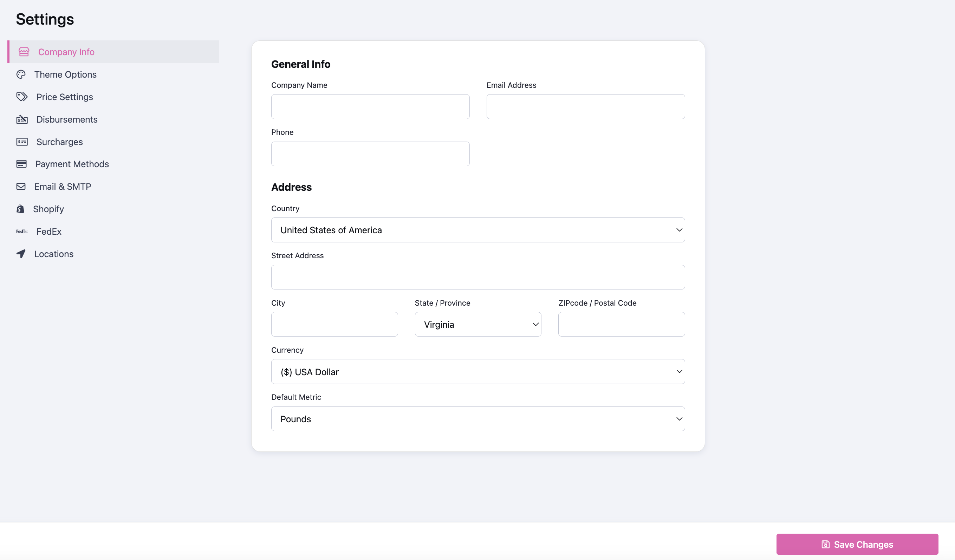Expand the State / Province dropdown

point(478,324)
